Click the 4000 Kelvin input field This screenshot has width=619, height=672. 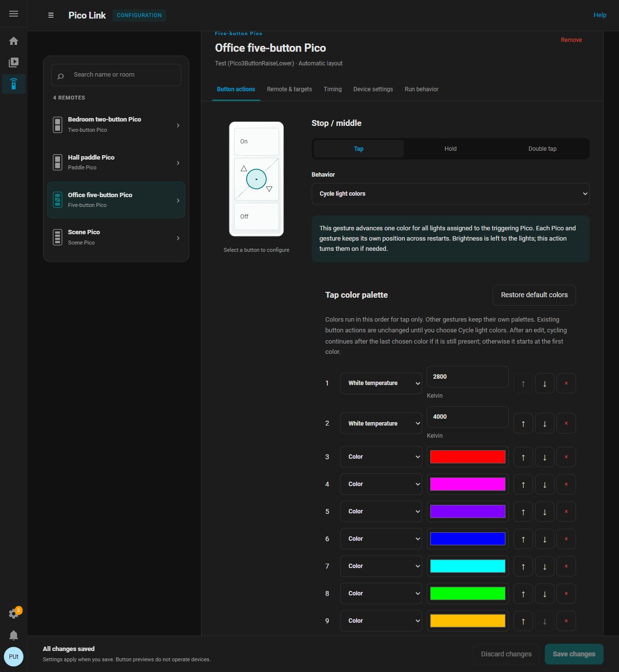[468, 417]
